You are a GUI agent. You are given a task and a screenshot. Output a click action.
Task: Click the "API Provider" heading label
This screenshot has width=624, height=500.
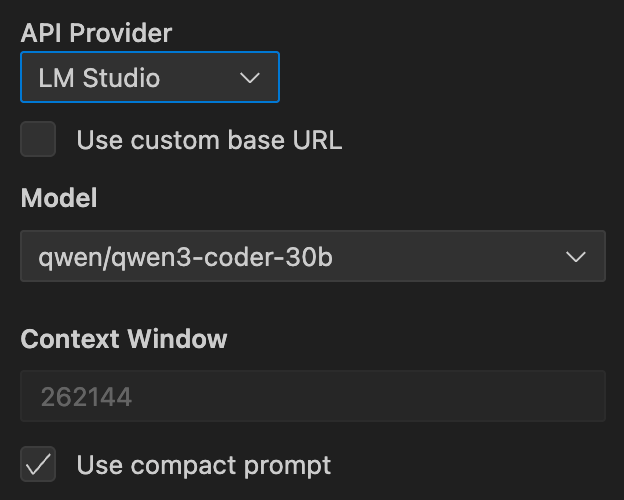pyautogui.click(x=96, y=32)
